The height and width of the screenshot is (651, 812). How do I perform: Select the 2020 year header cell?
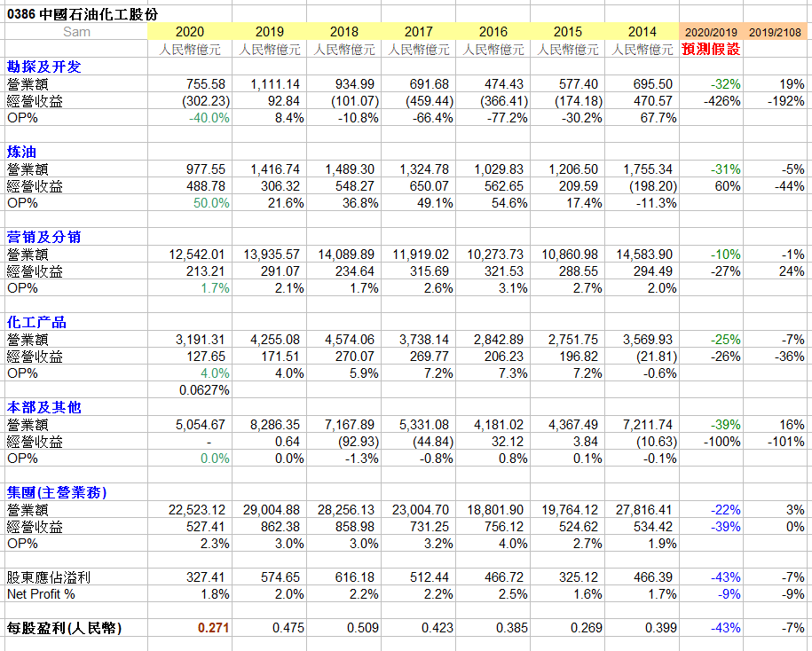tap(190, 32)
